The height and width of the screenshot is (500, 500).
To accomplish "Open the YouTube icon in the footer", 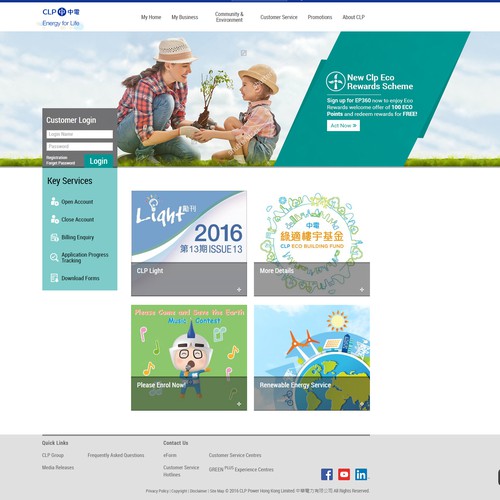I will [344, 474].
